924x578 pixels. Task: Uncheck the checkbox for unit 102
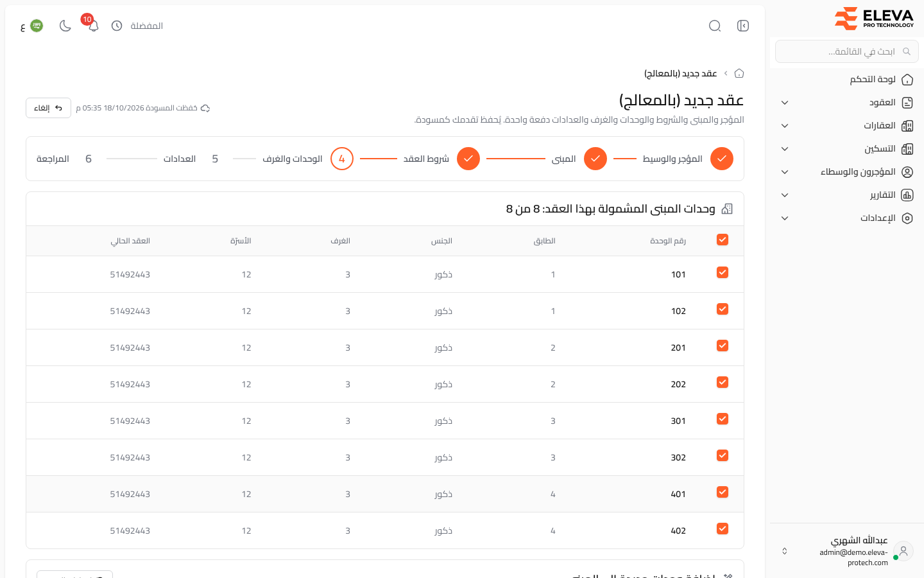click(x=723, y=309)
